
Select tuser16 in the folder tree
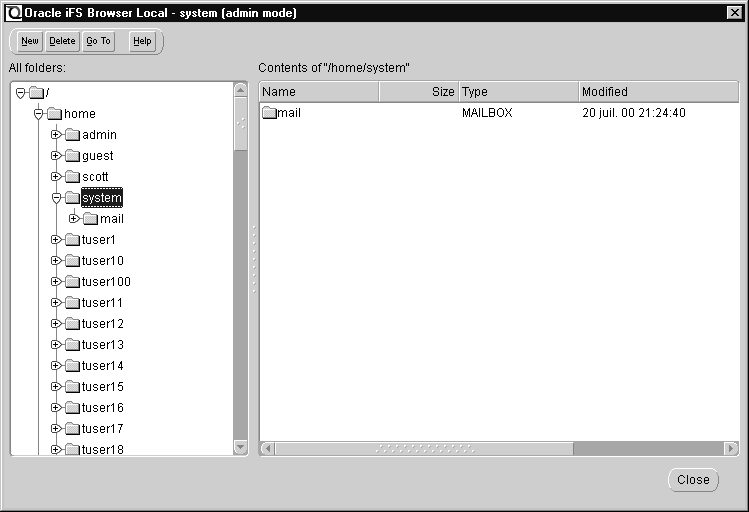pos(103,408)
